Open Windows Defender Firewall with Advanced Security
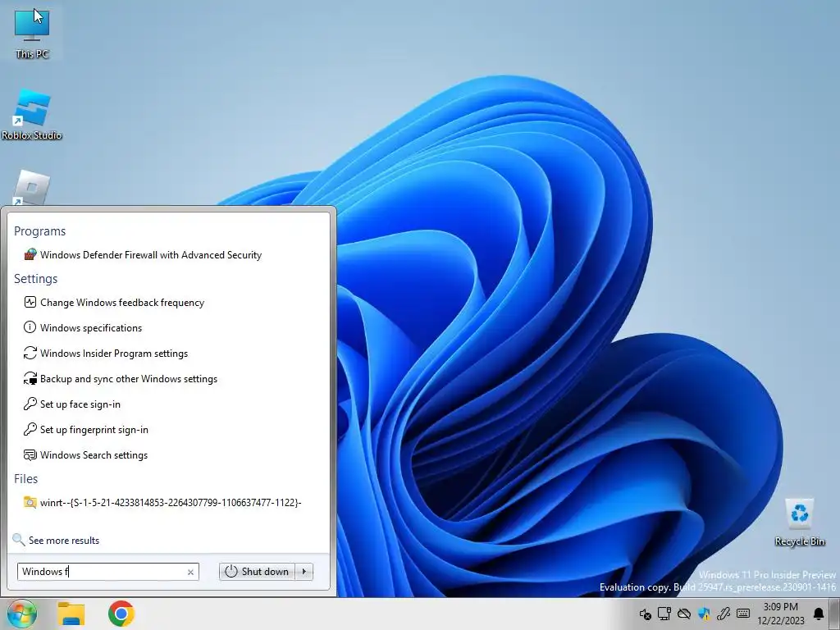Screen dimensions: 840x630 coord(151,255)
